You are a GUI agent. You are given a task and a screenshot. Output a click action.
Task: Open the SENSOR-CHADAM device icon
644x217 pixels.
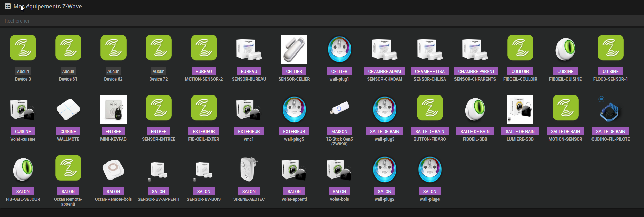point(385,49)
